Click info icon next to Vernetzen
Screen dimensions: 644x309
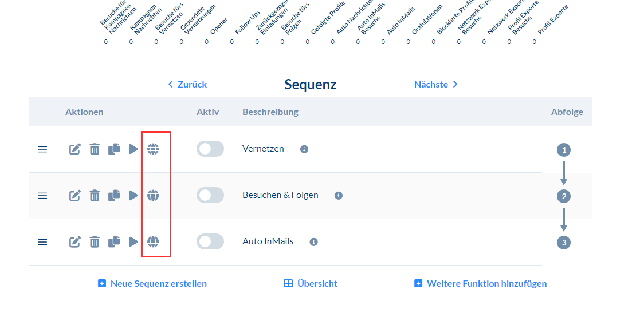[x=304, y=149]
